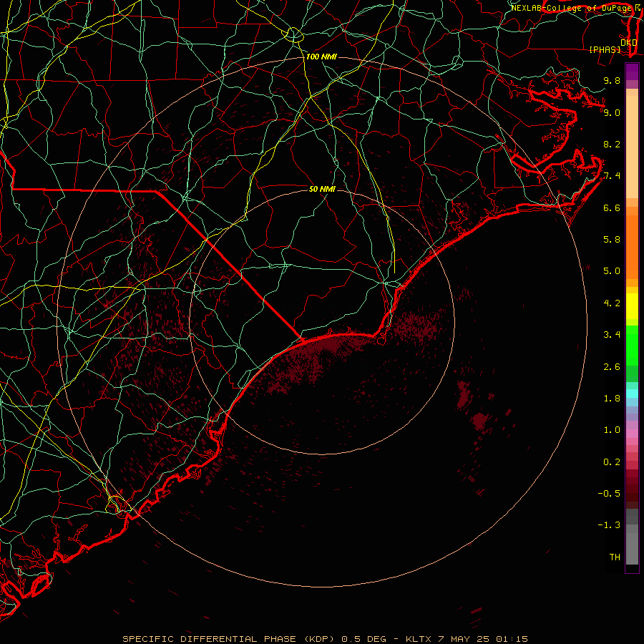Click the 1.0 scale value
Screen dimensions: 644x644
point(612,430)
